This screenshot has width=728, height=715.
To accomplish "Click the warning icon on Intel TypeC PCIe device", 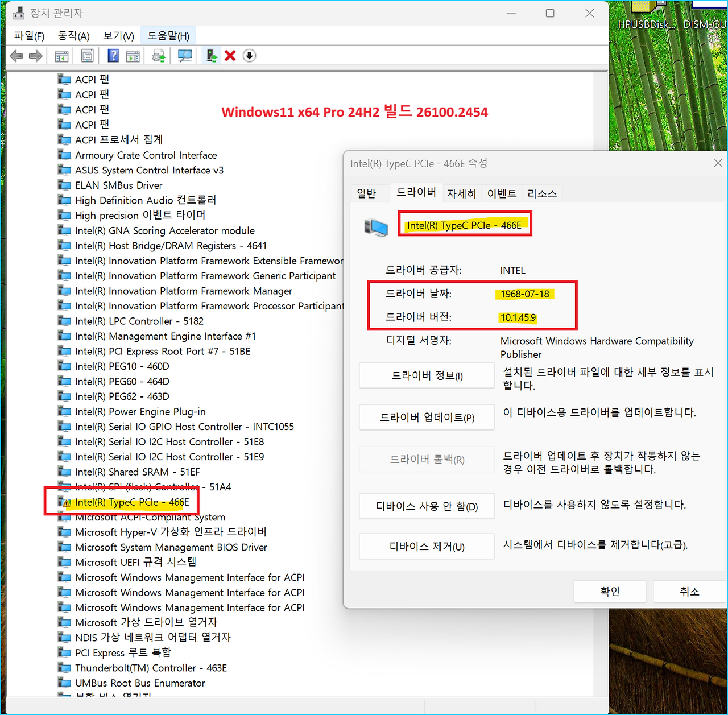I will pyautogui.click(x=67, y=503).
